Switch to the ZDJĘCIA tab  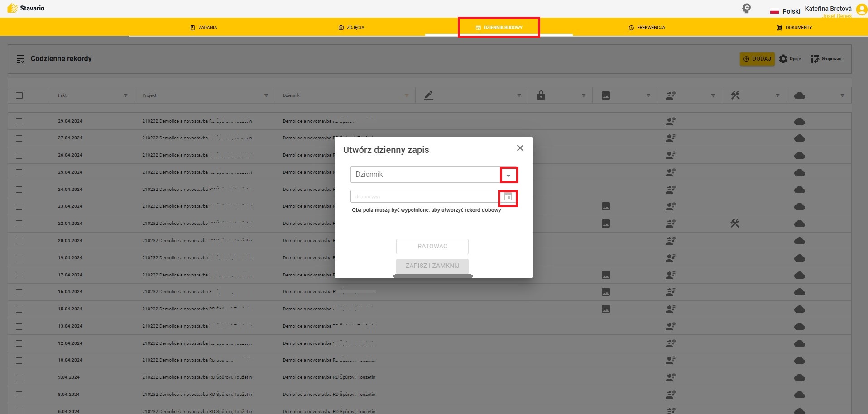[351, 28]
